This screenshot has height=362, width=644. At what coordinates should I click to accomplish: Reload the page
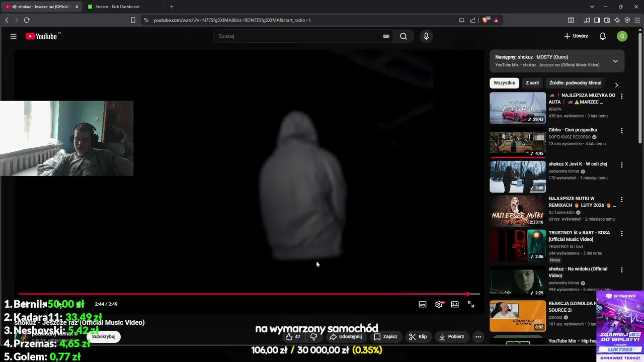pos(27,20)
